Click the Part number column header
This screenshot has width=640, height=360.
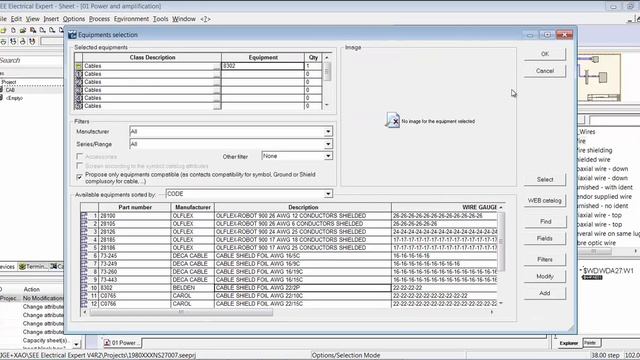135,207
